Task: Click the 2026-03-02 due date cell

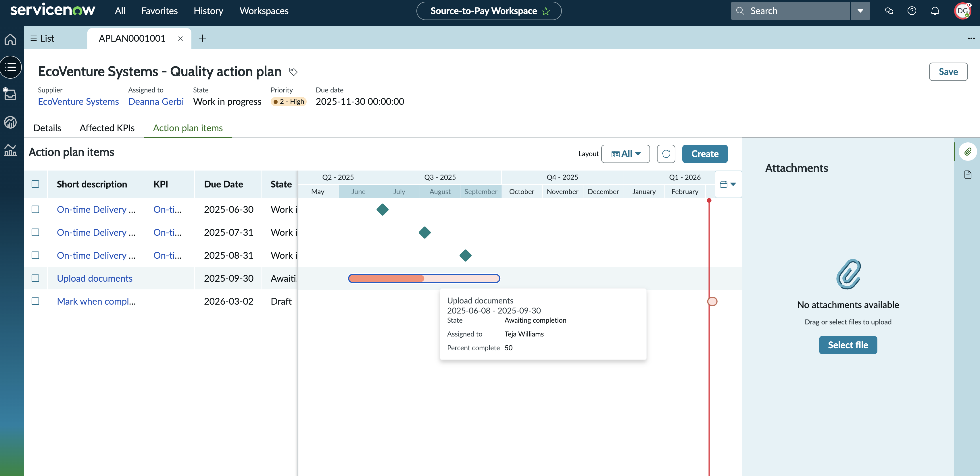Action: 229,301
